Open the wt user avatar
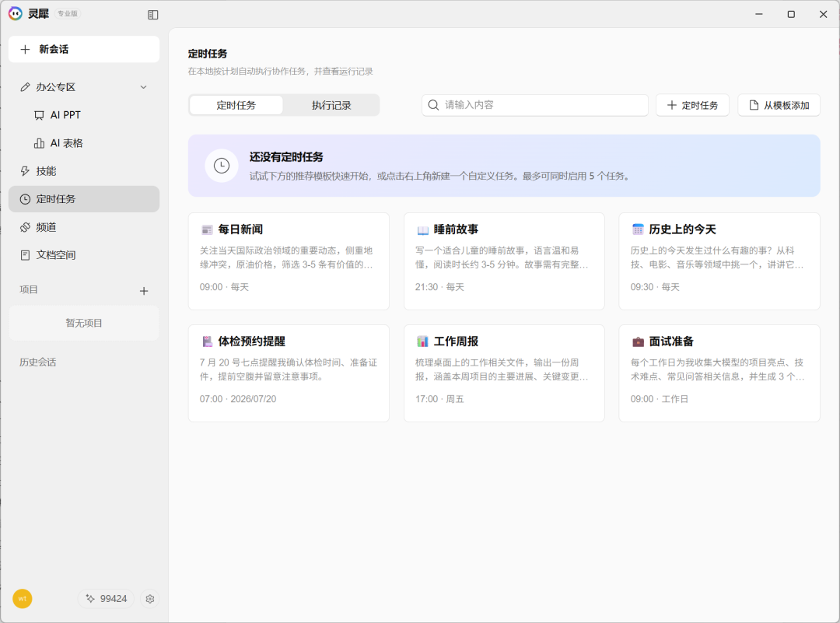 (23, 598)
